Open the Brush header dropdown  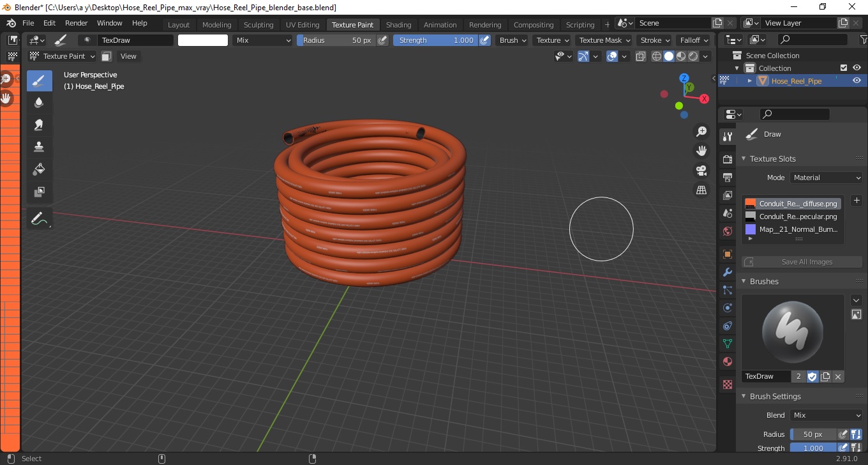[513, 40]
